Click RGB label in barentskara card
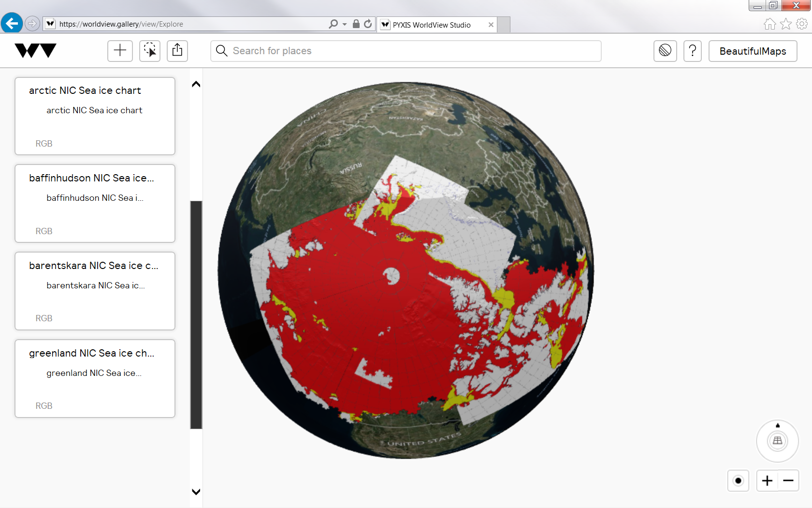Image resolution: width=812 pixels, height=508 pixels. (x=44, y=318)
